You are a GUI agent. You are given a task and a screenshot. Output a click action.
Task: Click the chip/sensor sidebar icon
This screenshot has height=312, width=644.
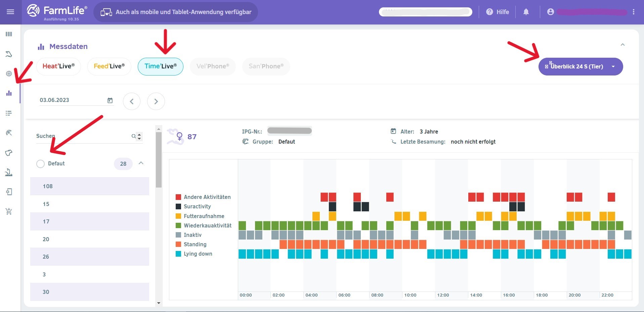(x=9, y=73)
